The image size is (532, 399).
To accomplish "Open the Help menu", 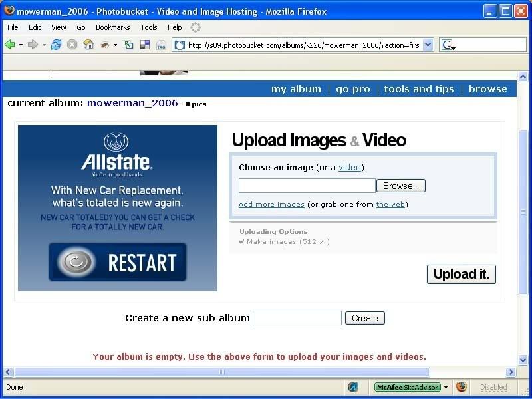I will [x=175, y=27].
